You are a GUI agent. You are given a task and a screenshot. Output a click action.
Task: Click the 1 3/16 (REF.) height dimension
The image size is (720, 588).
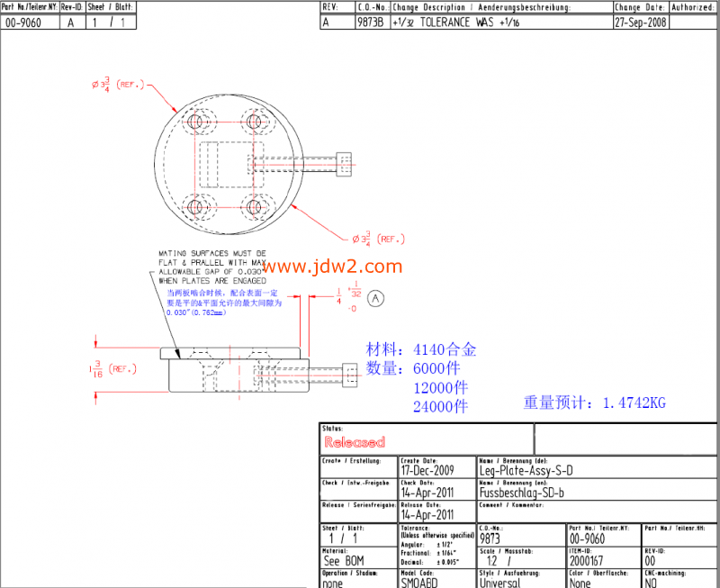(113, 369)
